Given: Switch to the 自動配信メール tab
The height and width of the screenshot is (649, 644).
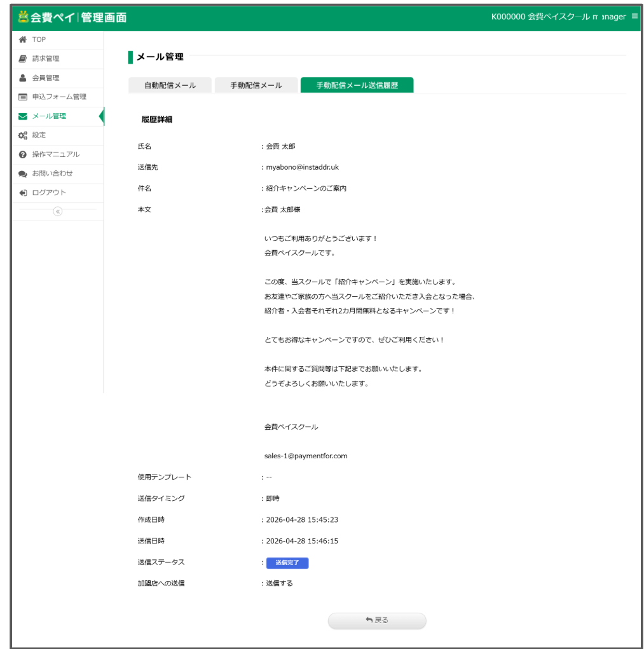Looking at the screenshot, I should 170,85.
